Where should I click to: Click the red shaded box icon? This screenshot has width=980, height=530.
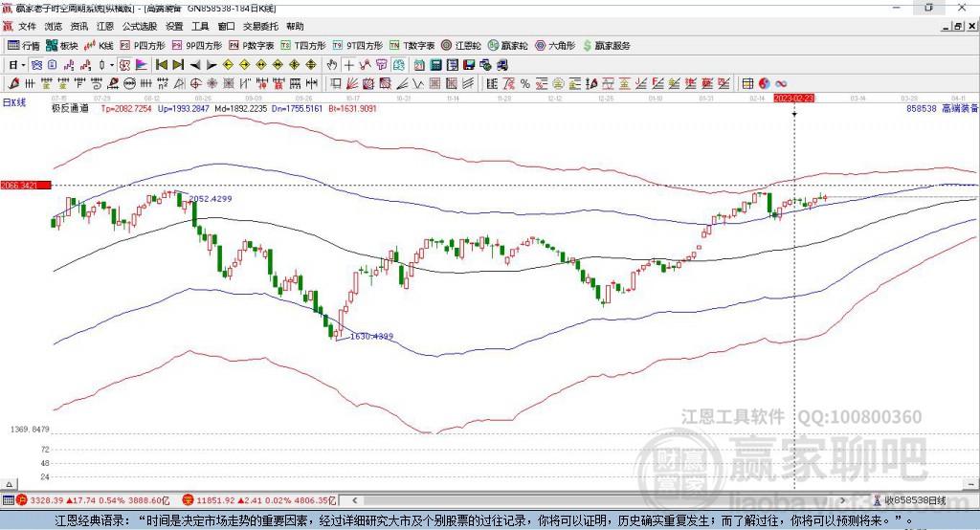[386, 83]
